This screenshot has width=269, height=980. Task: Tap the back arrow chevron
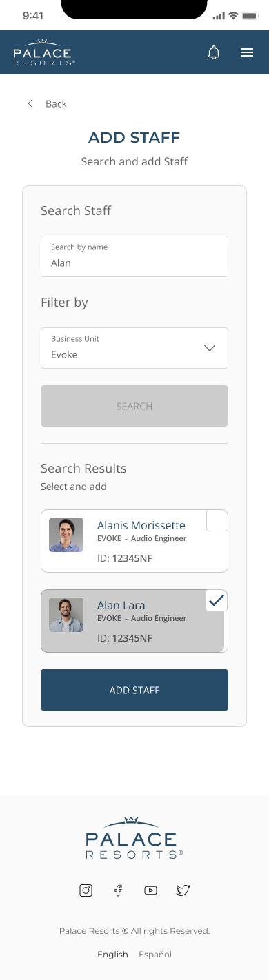point(30,103)
